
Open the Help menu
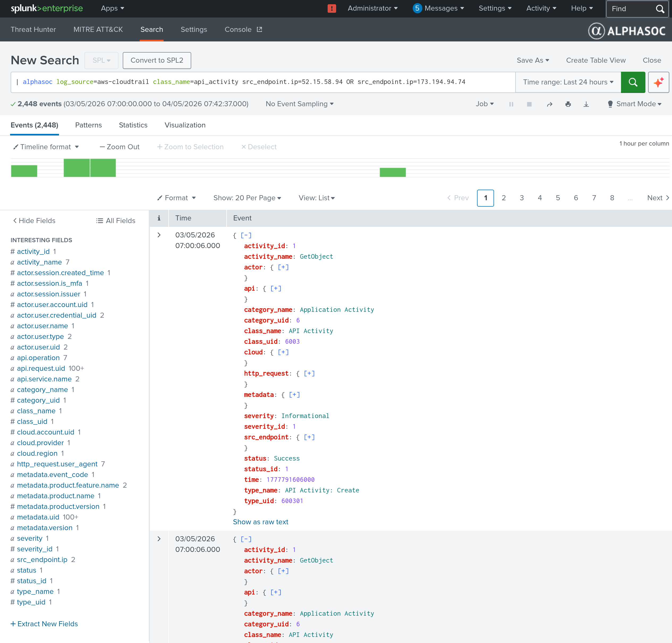tap(582, 8)
